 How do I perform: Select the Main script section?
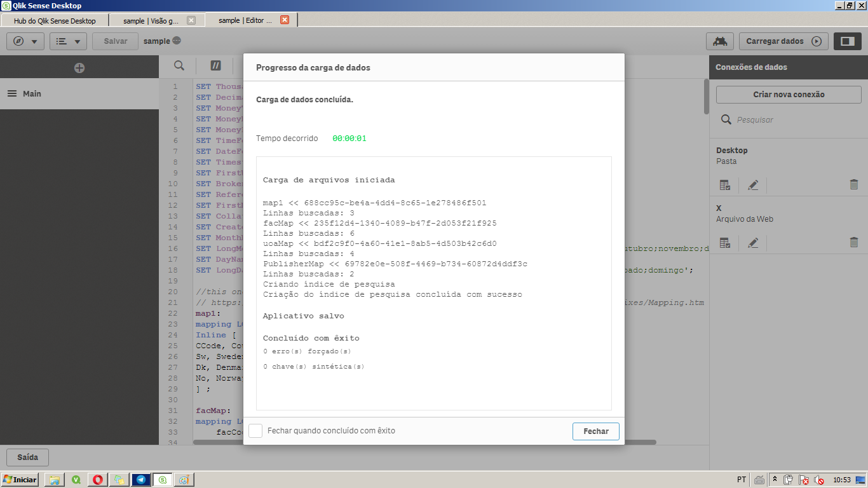pyautogui.click(x=79, y=93)
